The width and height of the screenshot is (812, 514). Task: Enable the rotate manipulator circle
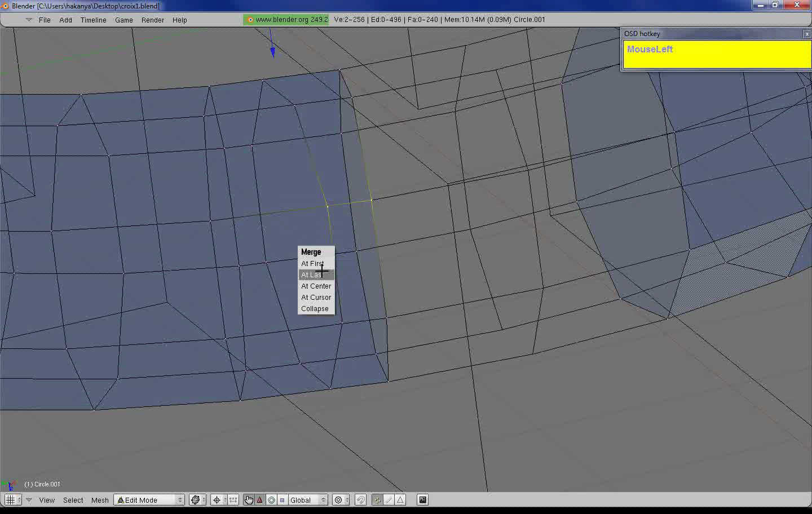(x=271, y=500)
